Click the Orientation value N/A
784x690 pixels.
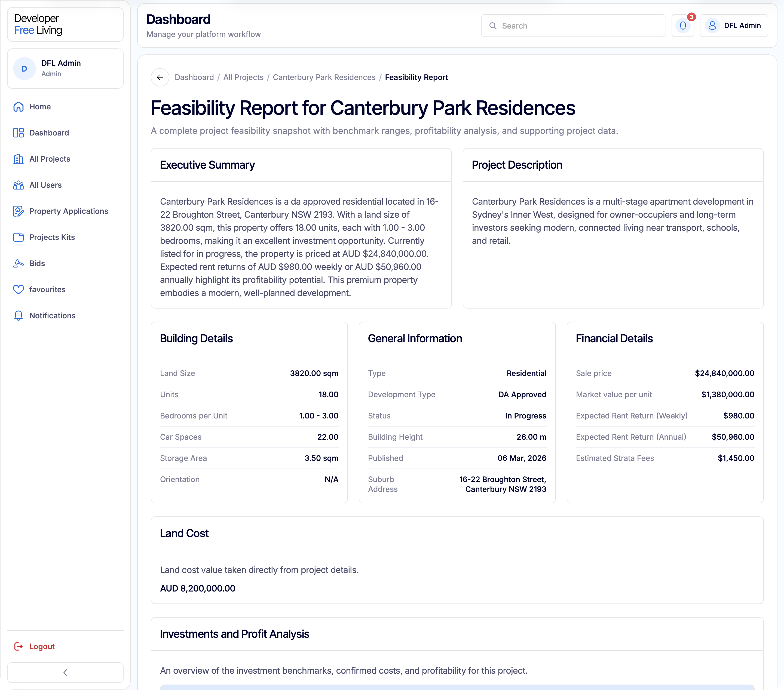pos(331,480)
